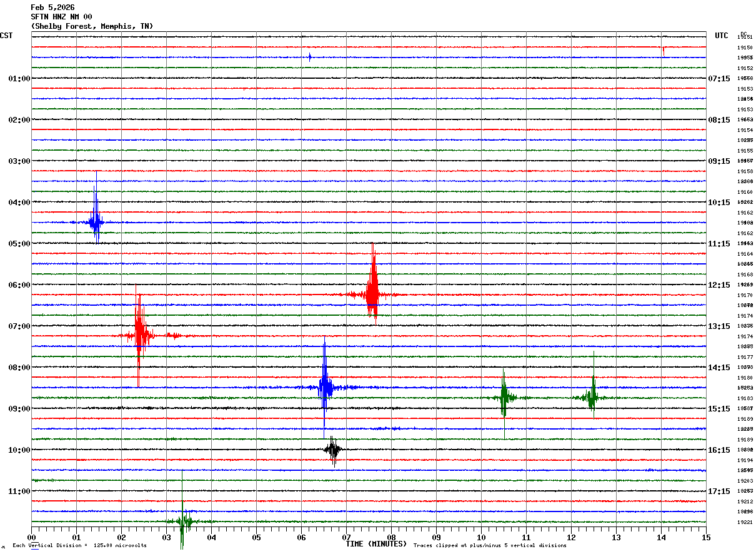Image resolution: width=756 pixels, height=554 pixels.
Task: Click the date text 'Feb 5,2026'
Action: pyautogui.click(x=52, y=8)
